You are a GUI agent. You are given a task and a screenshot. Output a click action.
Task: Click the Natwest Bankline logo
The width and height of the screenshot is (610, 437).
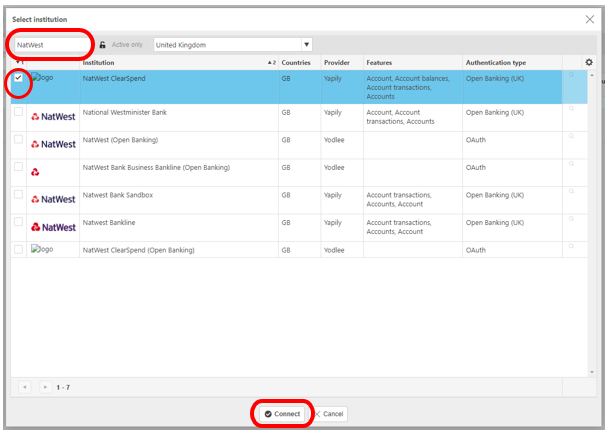tap(53, 227)
